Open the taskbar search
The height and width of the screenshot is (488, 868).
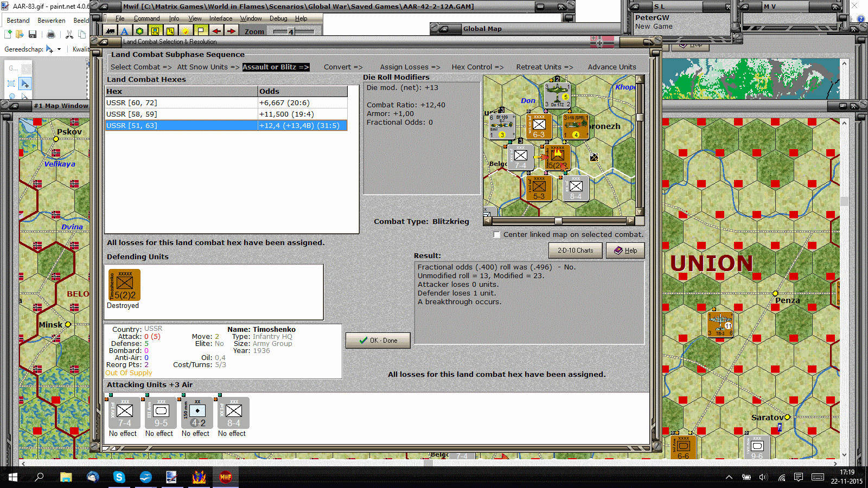coord(39,477)
